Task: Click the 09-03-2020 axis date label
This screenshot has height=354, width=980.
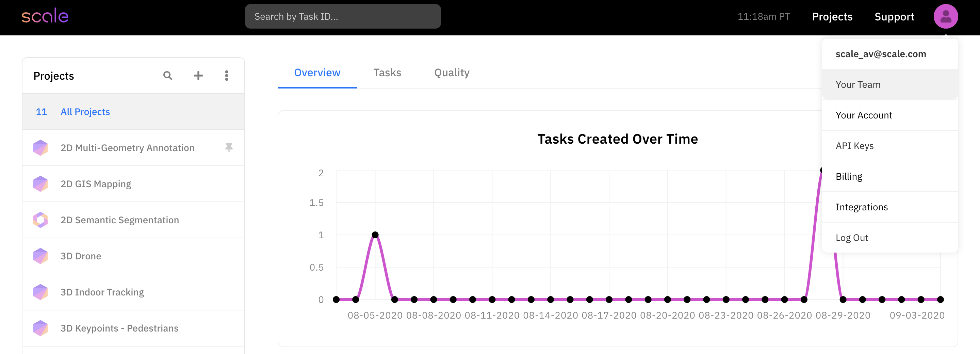Action: (x=917, y=316)
